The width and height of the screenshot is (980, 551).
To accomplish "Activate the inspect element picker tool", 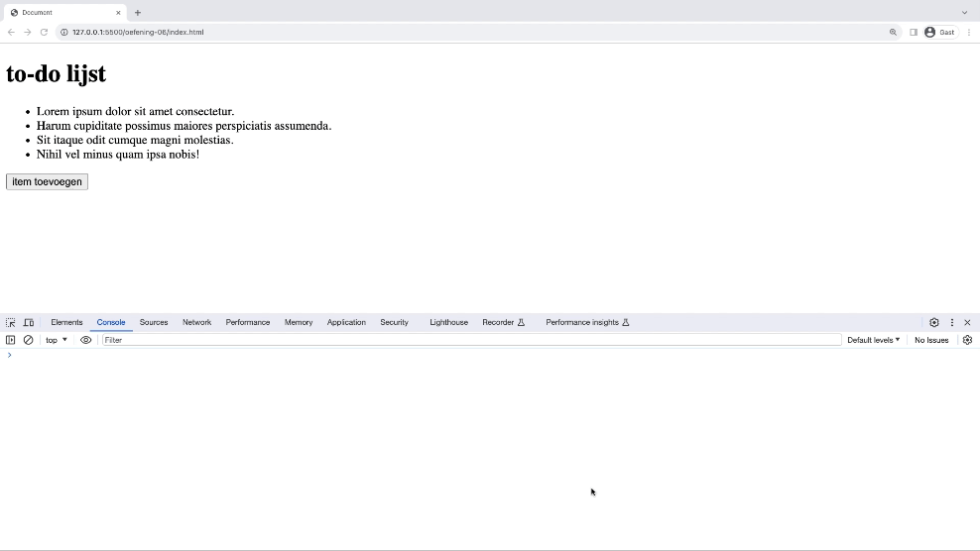I will pos(11,322).
